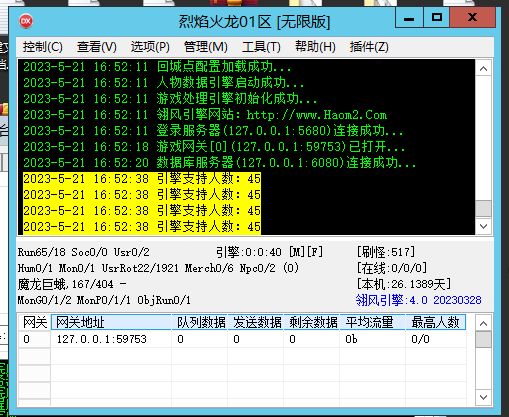Click the [本机:26.1389天] status text
The width and height of the screenshot is (509, 417).
[404, 284]
